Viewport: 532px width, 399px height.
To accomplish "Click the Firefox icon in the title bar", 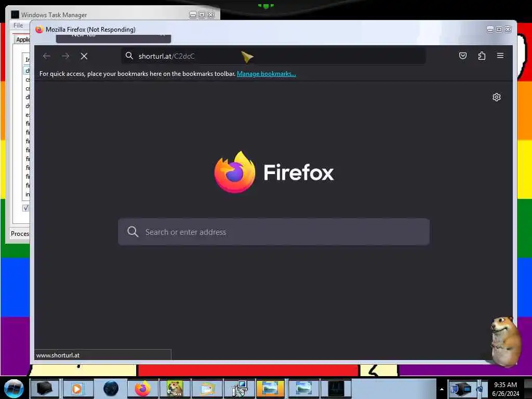I will click(39, 30).
